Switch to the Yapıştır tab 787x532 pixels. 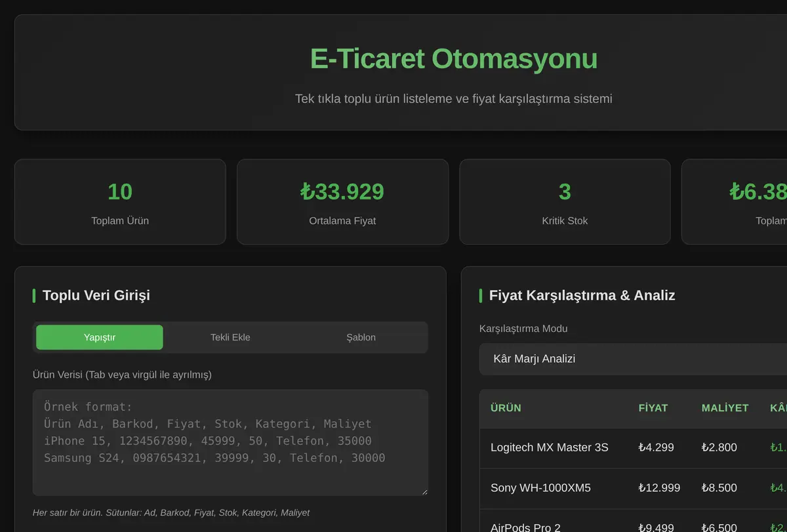(x=100, y=337)
